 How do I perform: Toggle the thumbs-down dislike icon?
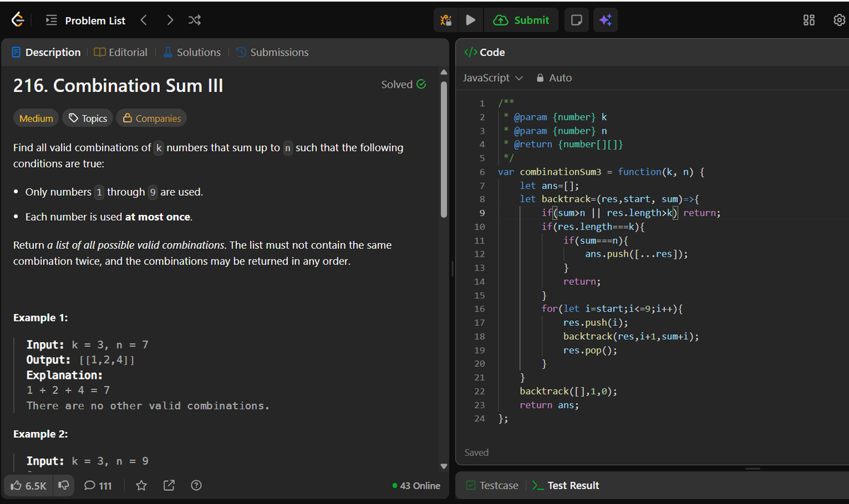point(64,486)
